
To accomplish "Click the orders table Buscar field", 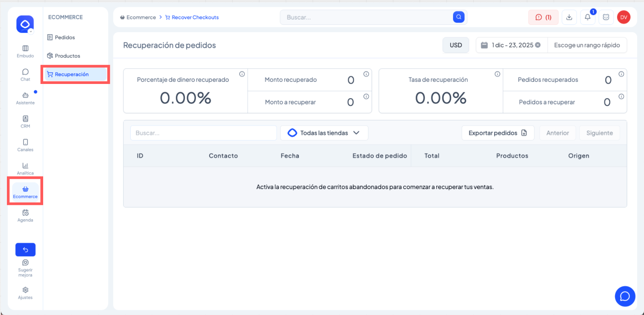I will pyautogui.click(x=203, y=133).
